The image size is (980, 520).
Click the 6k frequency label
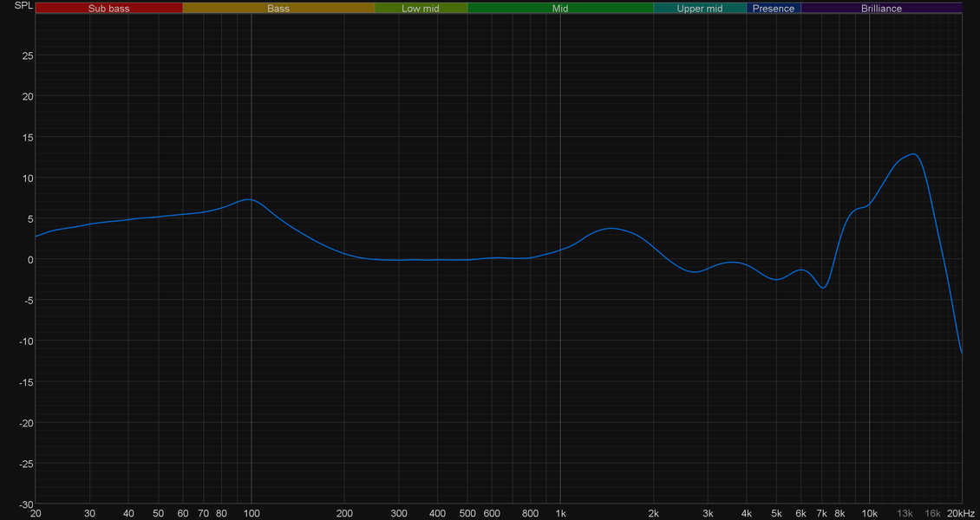point(800,513)
